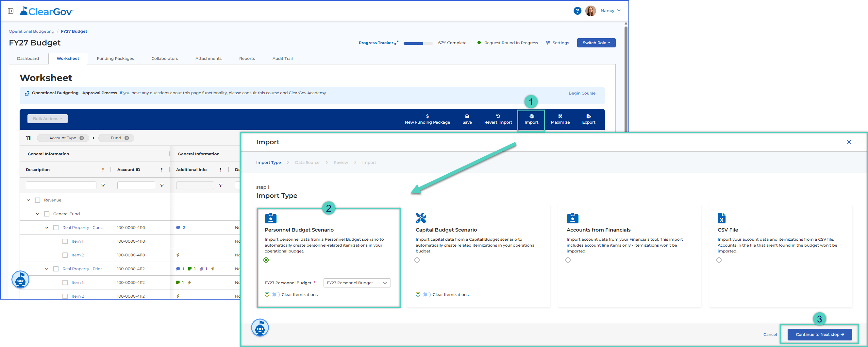Open the Bulk Actions dropdown
The width and height of the screenshot is (868, 347).
[x=47, y=119]
